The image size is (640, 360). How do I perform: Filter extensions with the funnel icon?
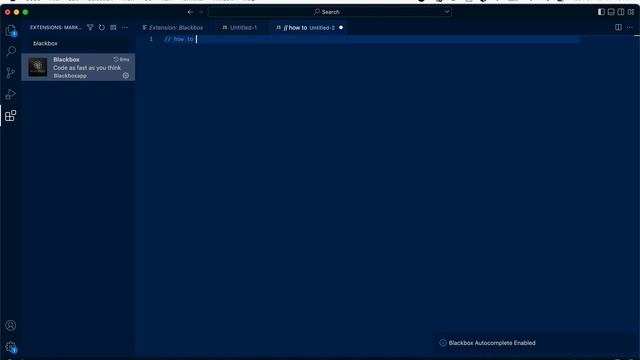pyautogui.click(x=90, y=27)
